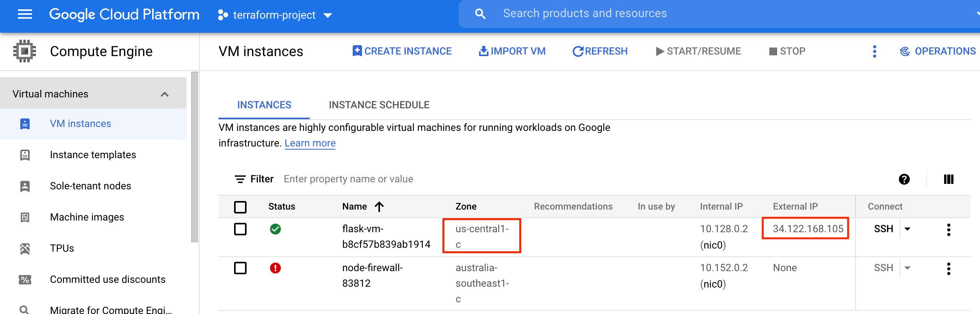Open more actions for node-firewall-83812
This screenshot has width=980, height=314.
948,268
